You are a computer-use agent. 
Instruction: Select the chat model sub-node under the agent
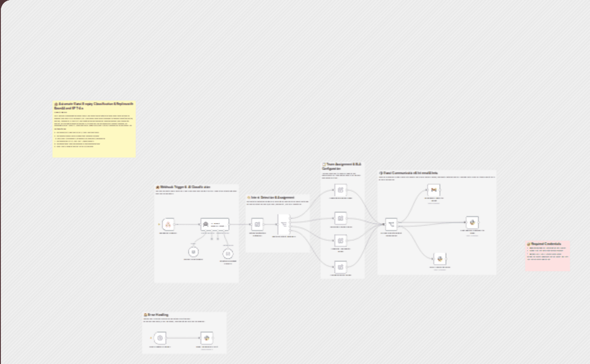click(x=193, y=252)
